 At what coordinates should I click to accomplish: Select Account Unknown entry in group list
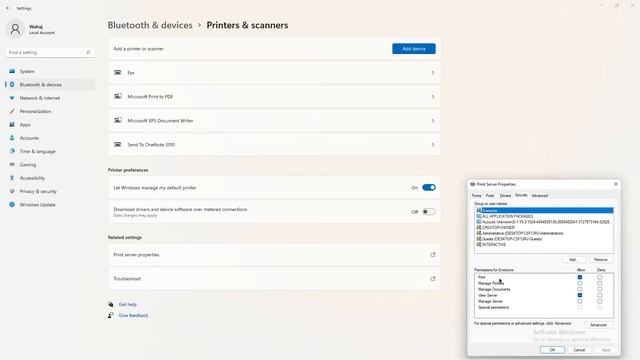click(x=544, y=222)
